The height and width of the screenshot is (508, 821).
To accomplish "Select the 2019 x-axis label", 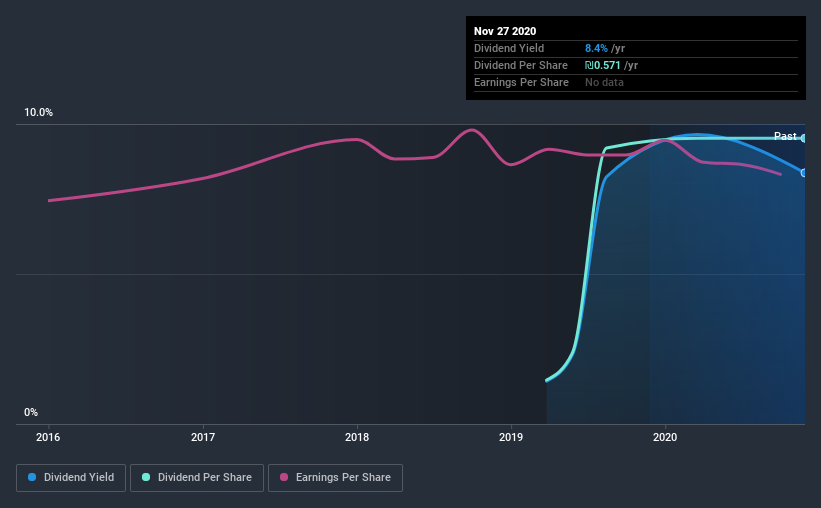I will (511, 437).
